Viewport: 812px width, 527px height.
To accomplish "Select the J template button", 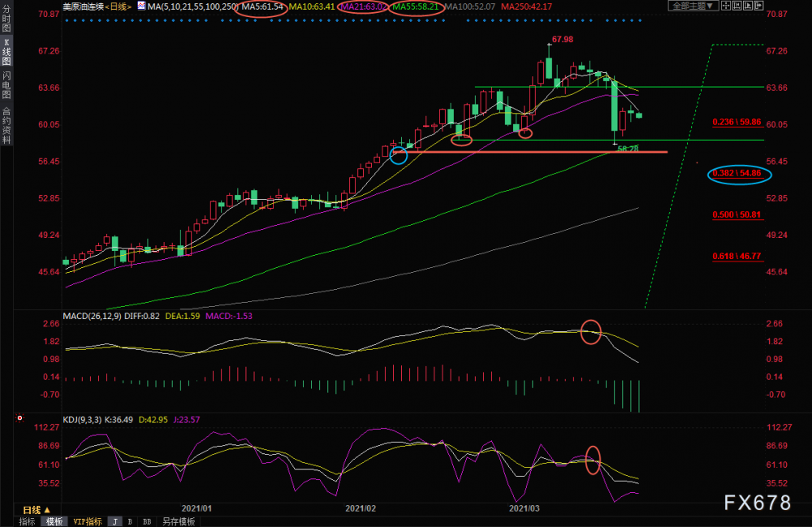I will (115, 521).
